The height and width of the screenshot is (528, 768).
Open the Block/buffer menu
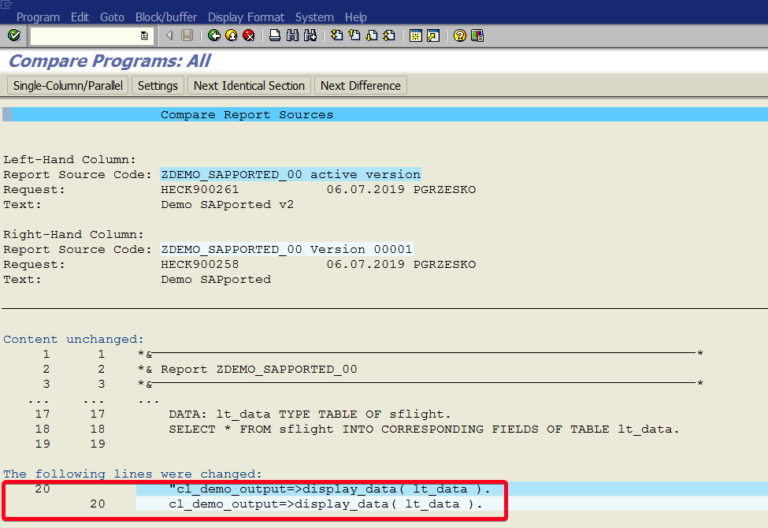pos(166,17)
